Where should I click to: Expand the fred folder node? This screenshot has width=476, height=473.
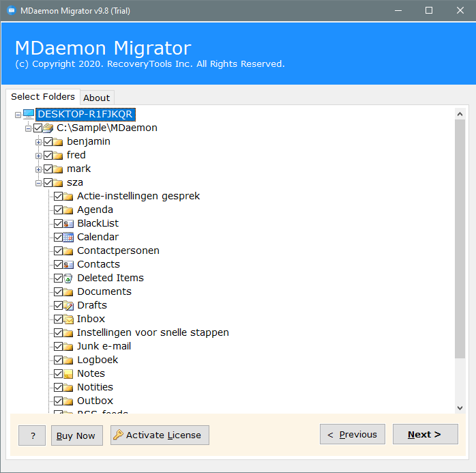pos(38,156)
